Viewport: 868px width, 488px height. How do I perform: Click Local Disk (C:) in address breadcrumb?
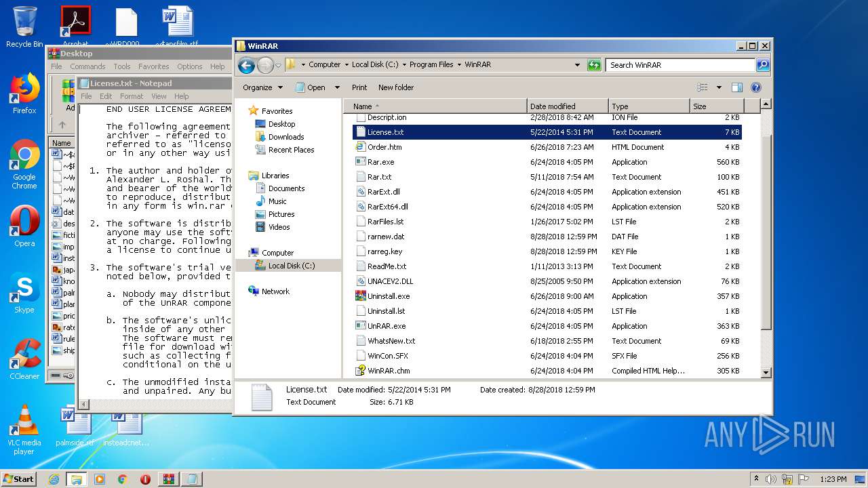[x=375, y=65]
